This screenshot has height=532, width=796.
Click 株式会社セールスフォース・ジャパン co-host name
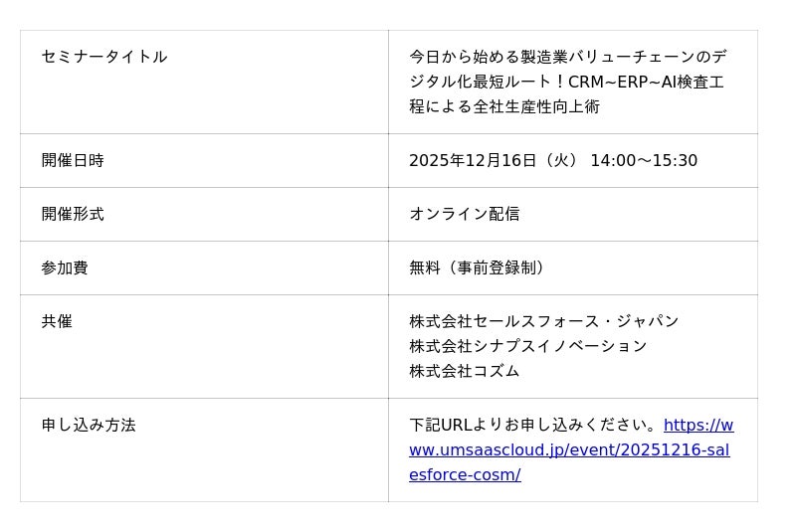click(544, 322)
